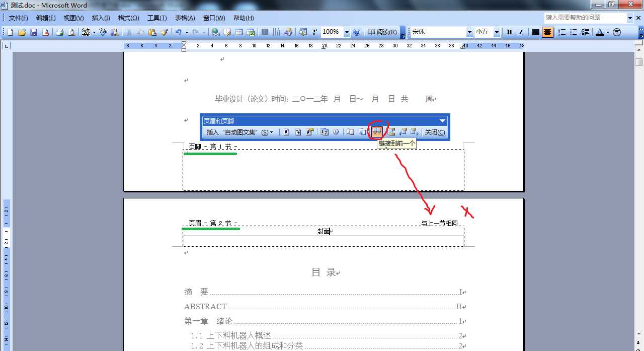Create a new blank document

point(10,32)
